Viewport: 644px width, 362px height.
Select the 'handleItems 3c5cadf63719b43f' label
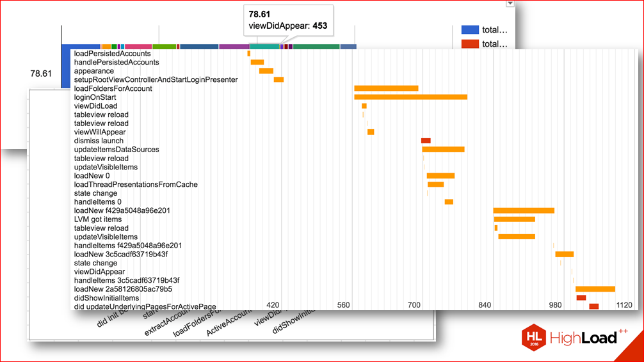click(127, 280)
